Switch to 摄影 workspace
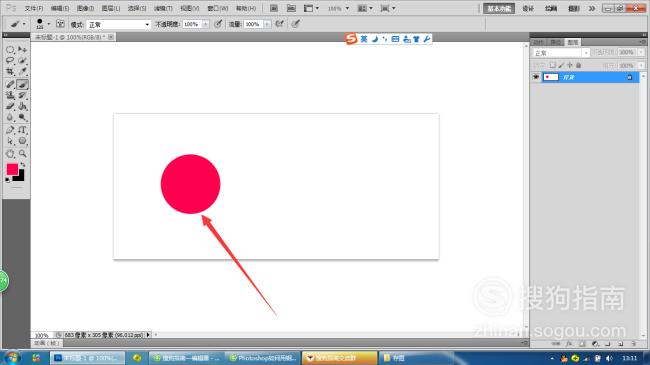Image resolution: width=650 pixels, height=365 pixels. point(573,8)
